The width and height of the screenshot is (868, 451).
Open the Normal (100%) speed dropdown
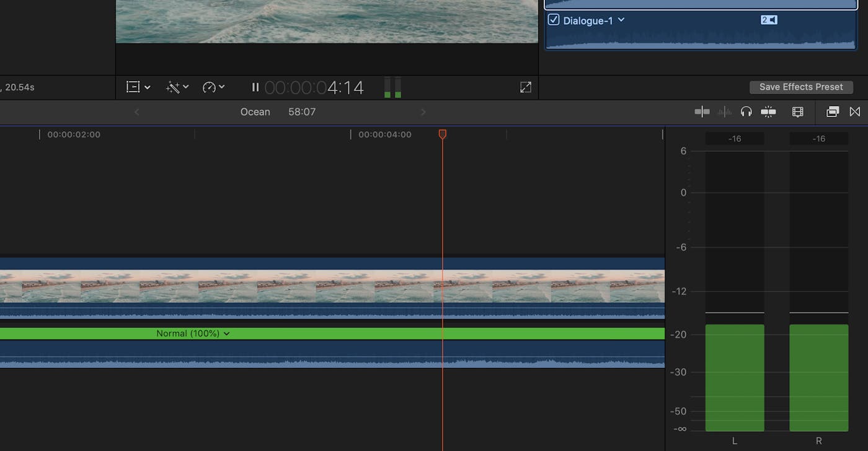click(x=226, y=333)
